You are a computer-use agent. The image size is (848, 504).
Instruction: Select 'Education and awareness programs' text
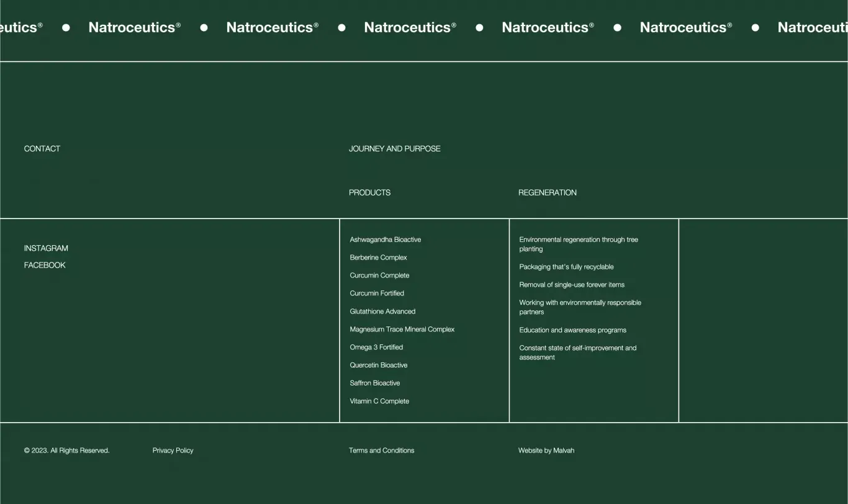pyautogui.click(x=573, y=330)
